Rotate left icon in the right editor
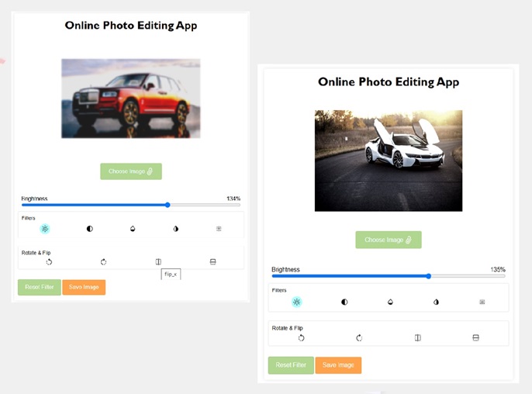 point(302,337)
